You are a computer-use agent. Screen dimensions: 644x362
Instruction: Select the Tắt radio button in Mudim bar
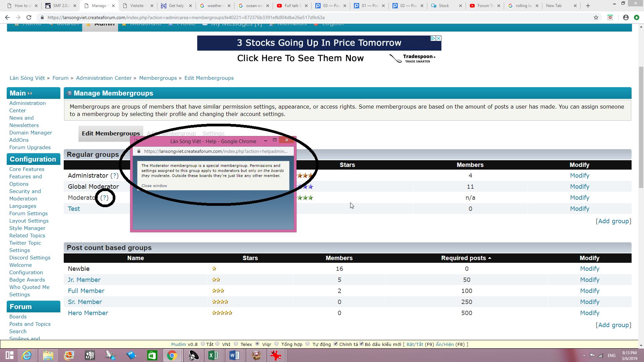click(x=203, y=344)
